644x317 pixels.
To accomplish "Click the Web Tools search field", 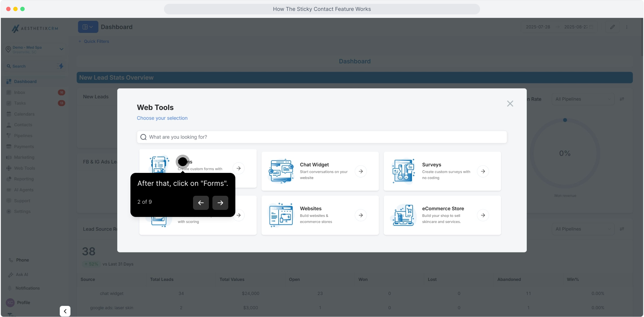I will pos(322,137).
